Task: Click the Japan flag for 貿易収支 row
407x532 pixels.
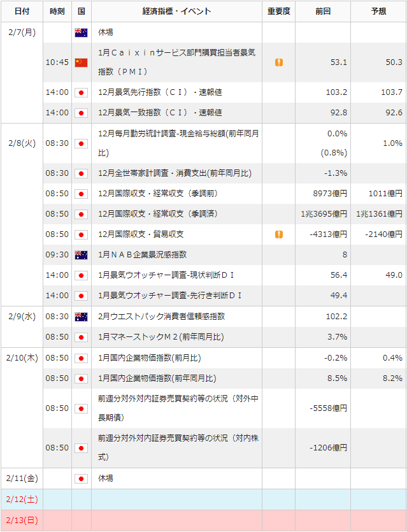Action: coord(81,235)
